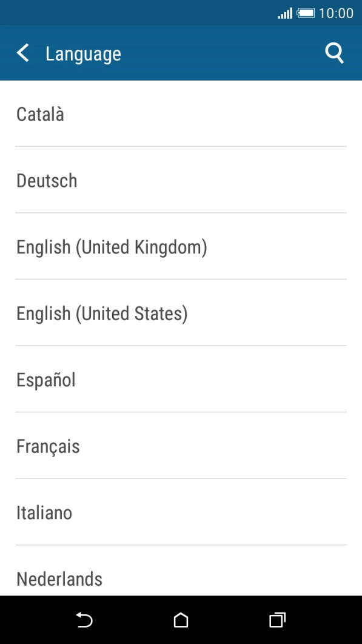The image size is (362, 644).
Task: Tap the divider below Español
Action: click(181, 412)
